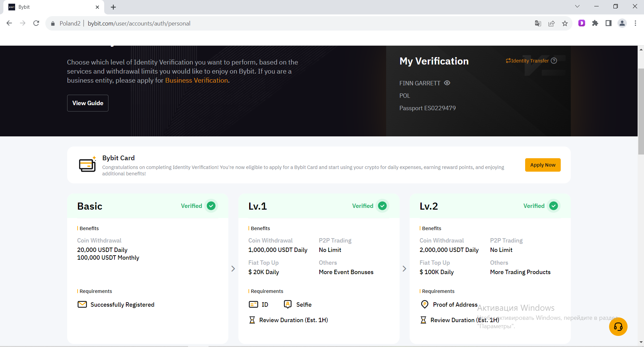
Task: Bookmark this page with the star icon
Action: 565,24
